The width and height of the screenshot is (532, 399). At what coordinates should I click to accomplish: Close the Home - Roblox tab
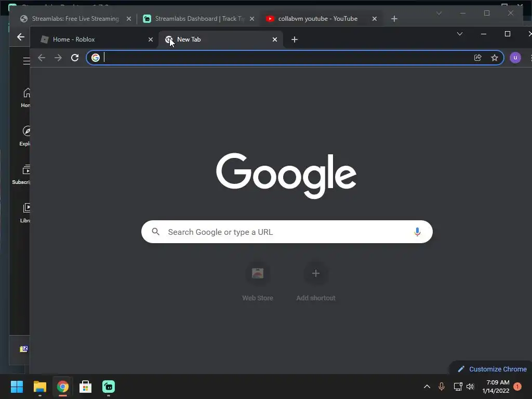pyautogui.click(x=151, y=39)
